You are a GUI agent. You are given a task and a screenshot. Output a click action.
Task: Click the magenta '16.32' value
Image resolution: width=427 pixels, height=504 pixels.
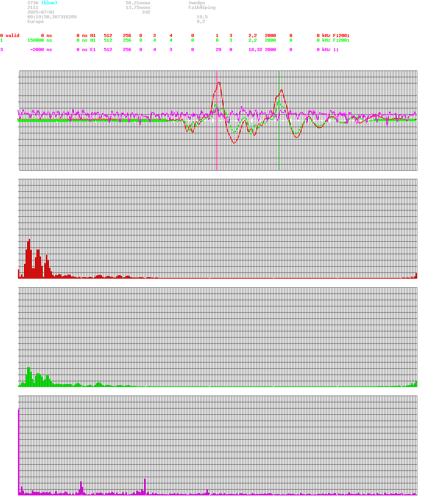(255, 50)
